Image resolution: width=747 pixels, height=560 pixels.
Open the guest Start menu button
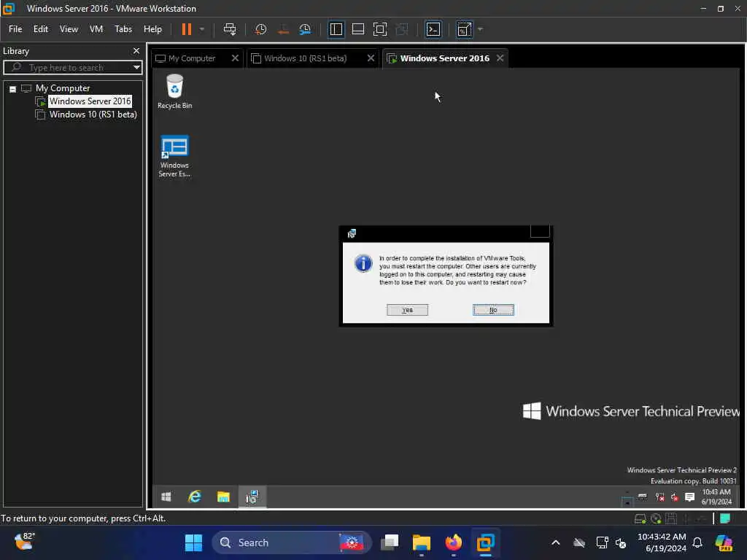[166, 497]
